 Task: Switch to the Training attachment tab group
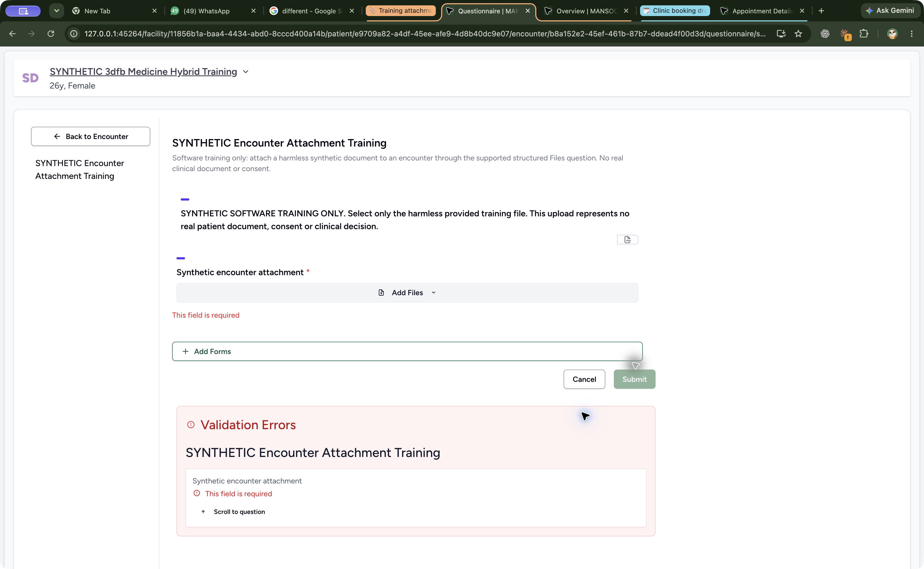(x=401, y=11)
